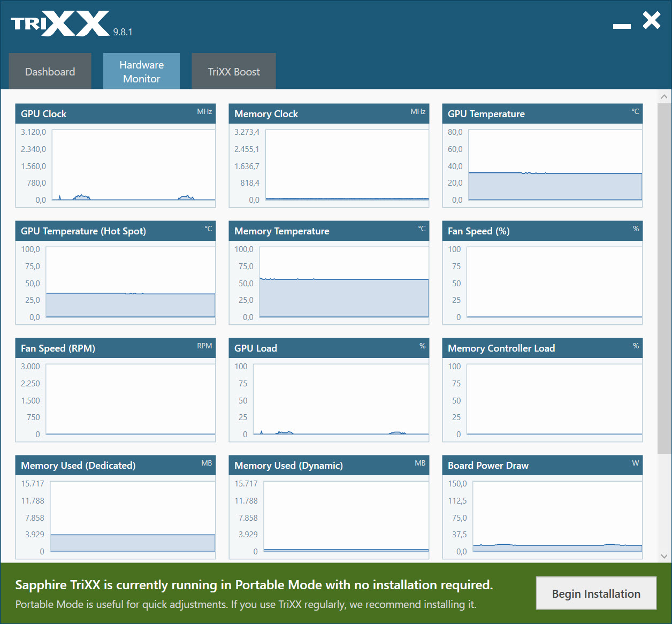Click the Fan Speed (RPM) title

[x=58, y=348]
